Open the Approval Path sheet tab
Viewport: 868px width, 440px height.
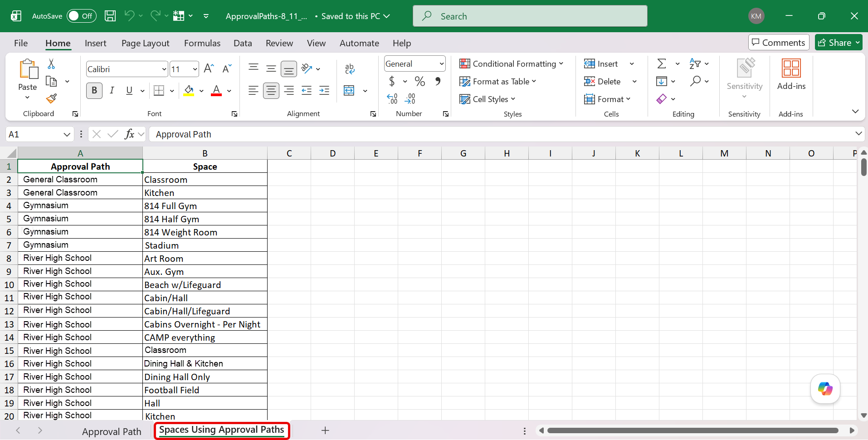pos(112,431)
